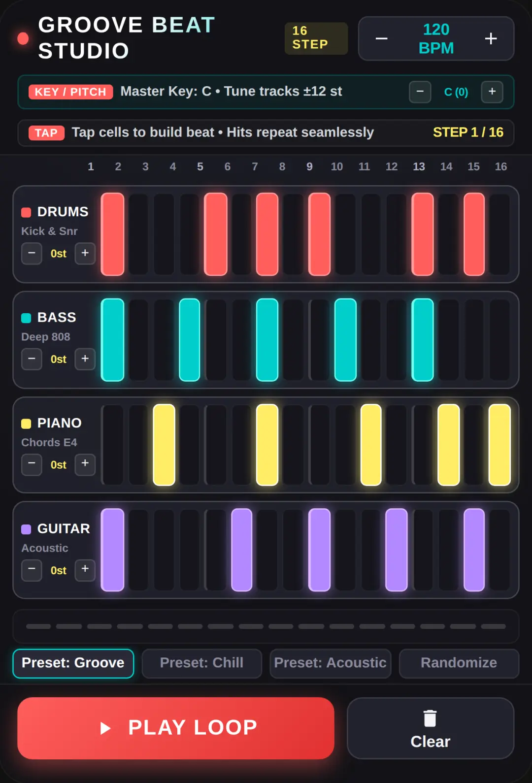The width and height of the screenshot is (532, 783).
Task: Raise BASS track pitch by a semitone
Action: pyautogui.click(x=85, y=359)
